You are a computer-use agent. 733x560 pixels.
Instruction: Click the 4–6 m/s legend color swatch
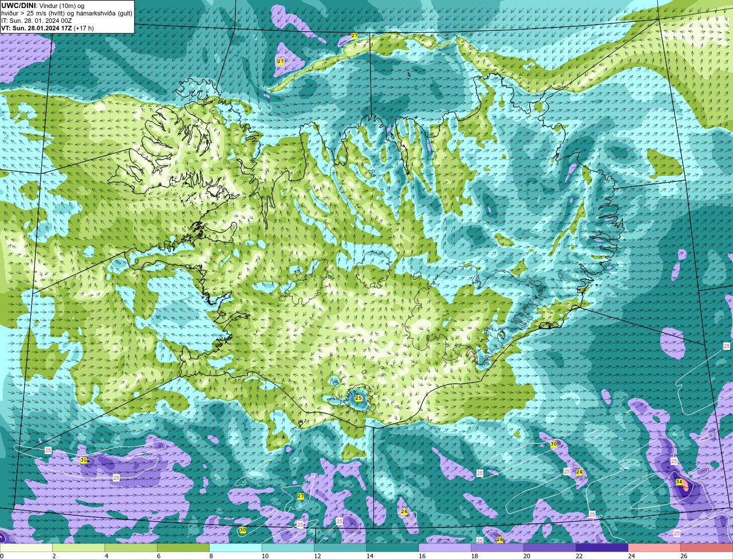131,547
